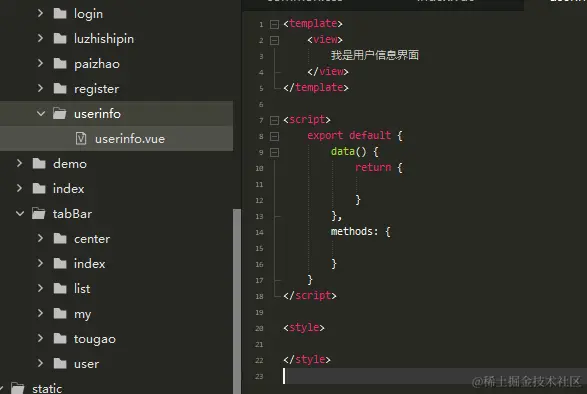
Task: Click the luzhishipin folder icon
Action: (60, 39)
